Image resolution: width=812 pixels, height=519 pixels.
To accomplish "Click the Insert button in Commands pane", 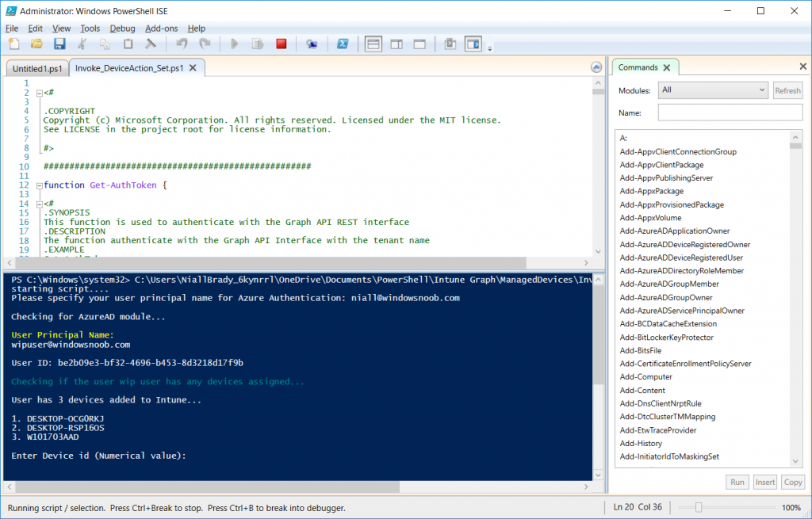I will tap(765, 483).
